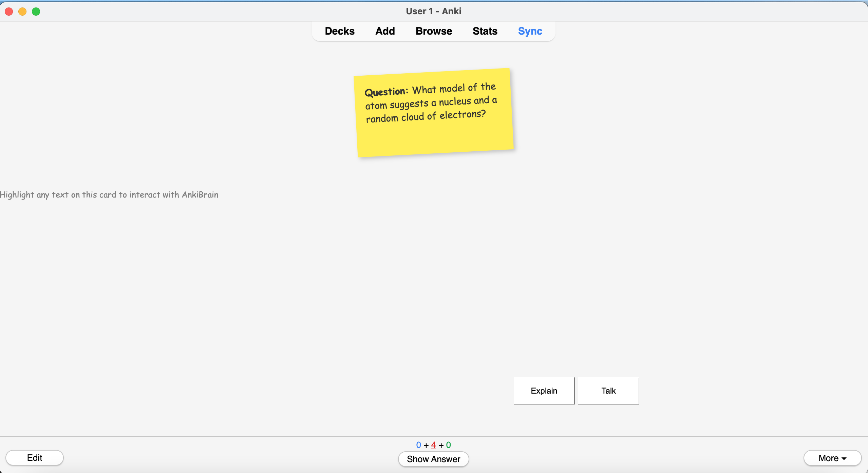The height and width of the screenshot is (473, 868).
Task: Click the User 1 - Anki title bar
Action: 433,11
